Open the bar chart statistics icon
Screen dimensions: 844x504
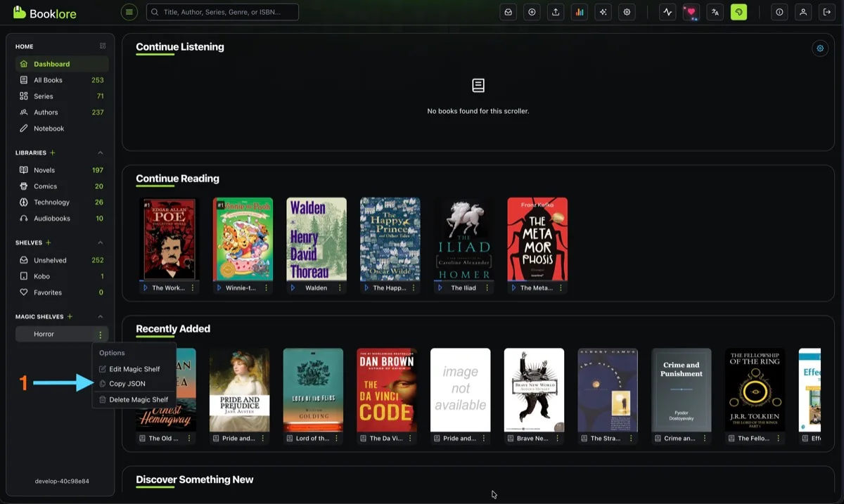pos(580,12)
